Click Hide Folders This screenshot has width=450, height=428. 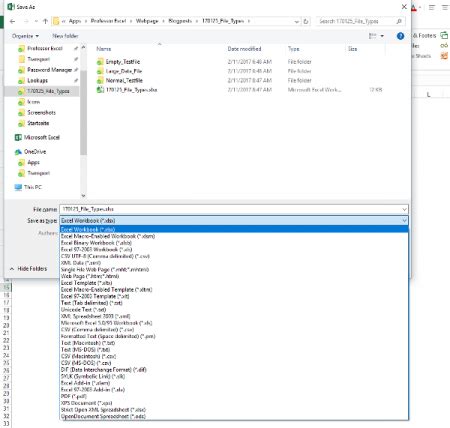tap(29, 269)
